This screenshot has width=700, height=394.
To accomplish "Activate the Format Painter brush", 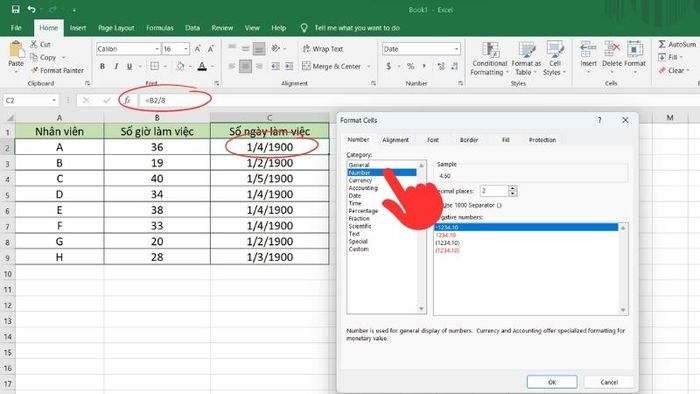I will click(x=57, y=71).
